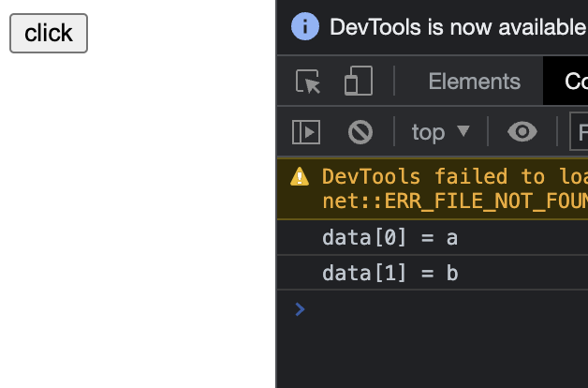588x388 pixels.
Task: Click the blue console prompt chevron
Action: [300, 308]
